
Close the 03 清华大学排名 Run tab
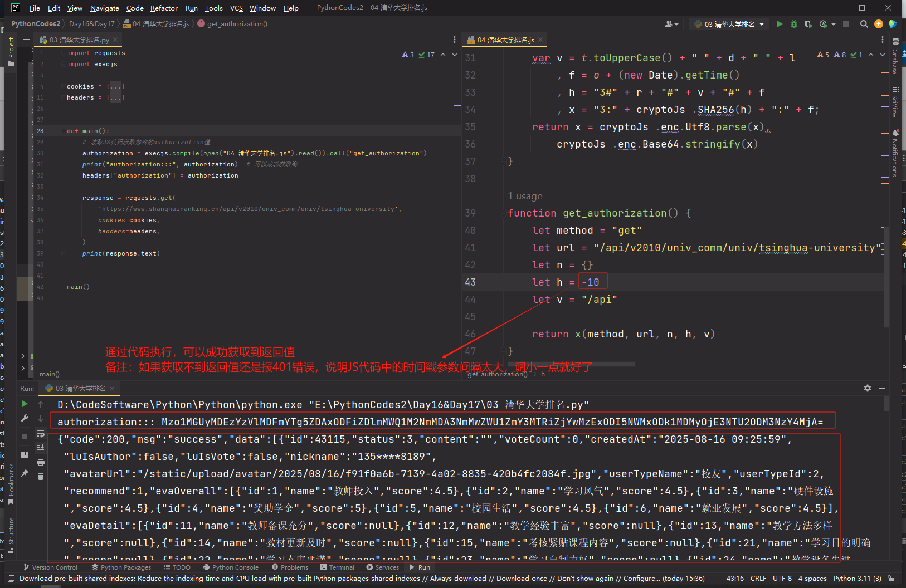click(112, 388)
